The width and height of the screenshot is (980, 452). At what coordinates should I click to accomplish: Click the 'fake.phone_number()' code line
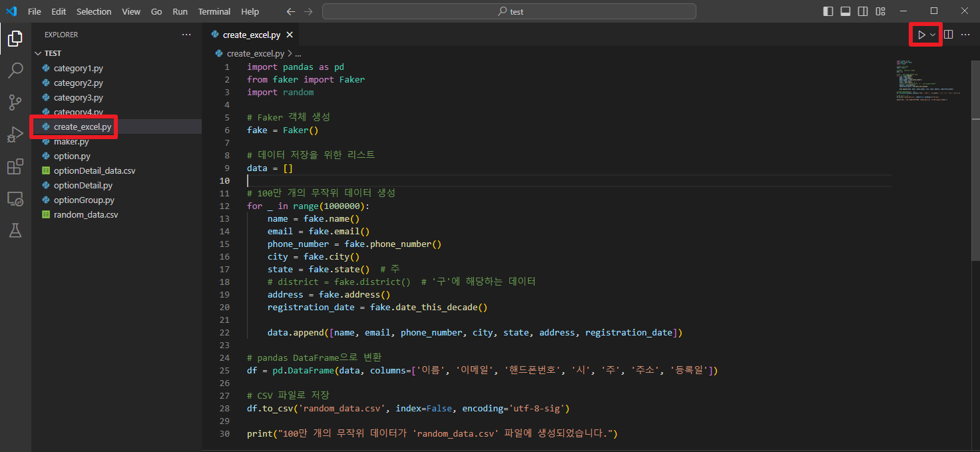coord(354,244)
